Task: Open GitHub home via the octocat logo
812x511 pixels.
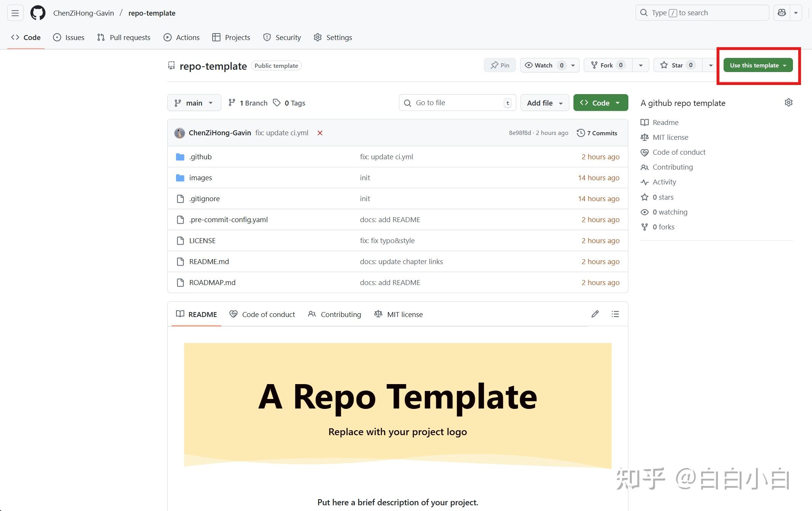Action: 38,13
